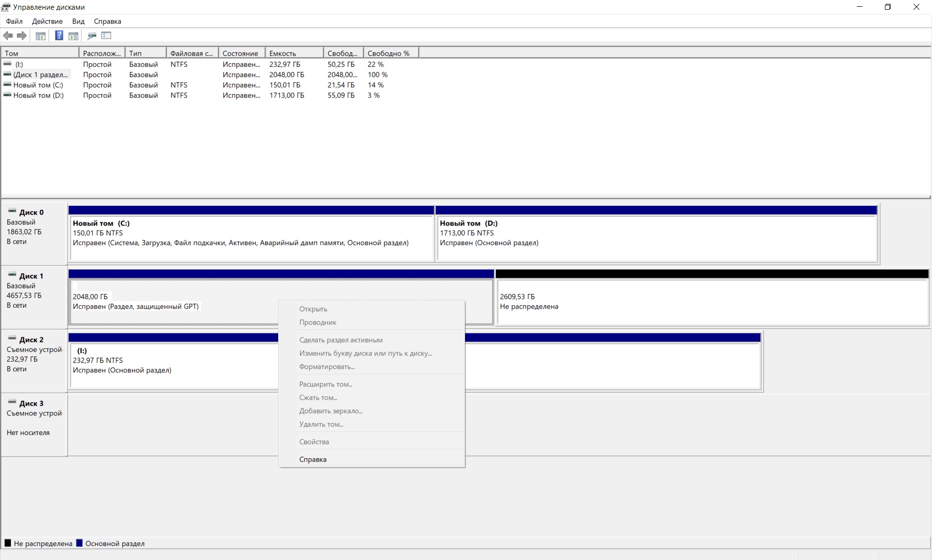Select the Диск 2 removable device header
The width and height of the screenshot is (932, 560).
click(34, 361)
